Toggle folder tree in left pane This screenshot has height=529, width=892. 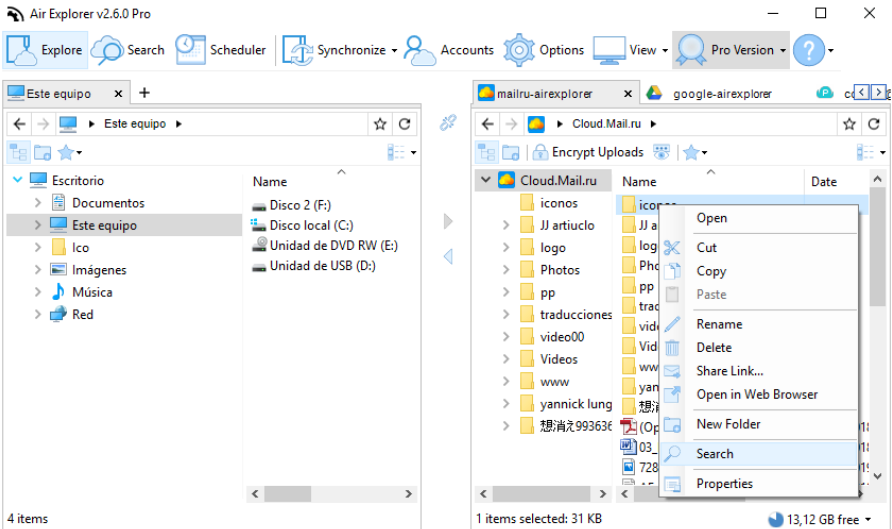[x=19, y=152]
